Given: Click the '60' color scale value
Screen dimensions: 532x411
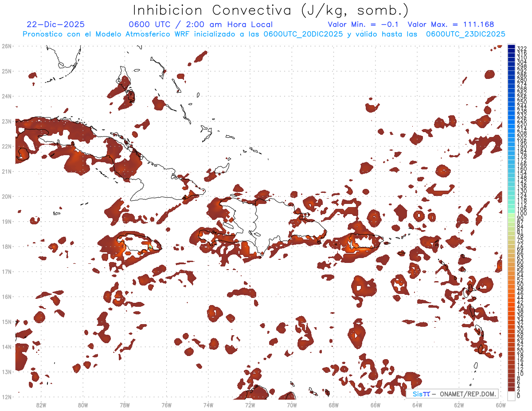Looking at the screenshot, I should pyautogui.click(x=520, y=262).
